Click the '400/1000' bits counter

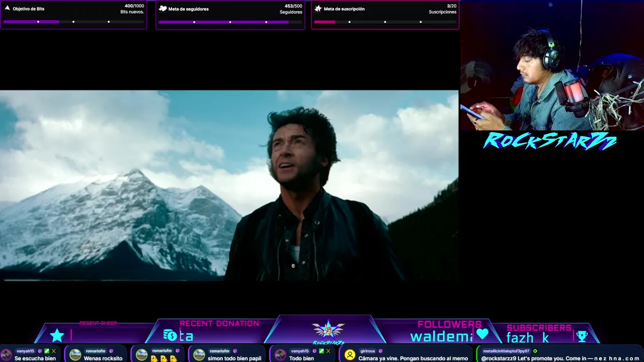pos(134,6)
